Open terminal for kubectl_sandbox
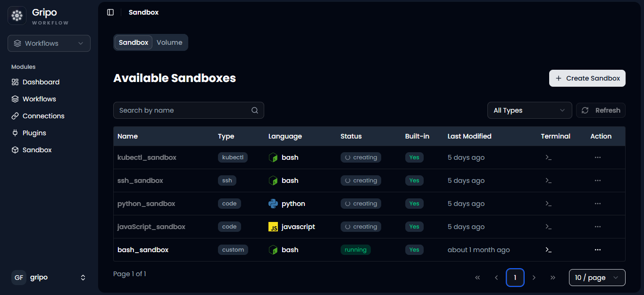 tap(548, 157)
